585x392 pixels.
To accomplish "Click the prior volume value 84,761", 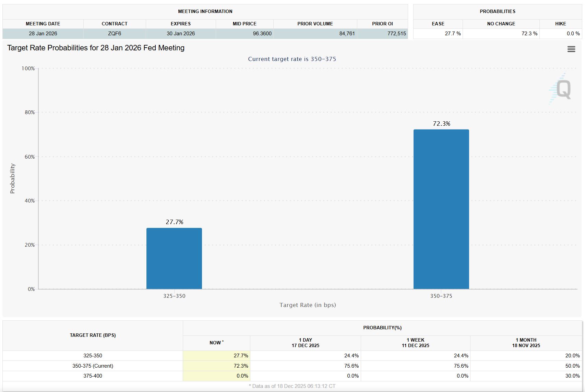I will (x=347, y=34).
